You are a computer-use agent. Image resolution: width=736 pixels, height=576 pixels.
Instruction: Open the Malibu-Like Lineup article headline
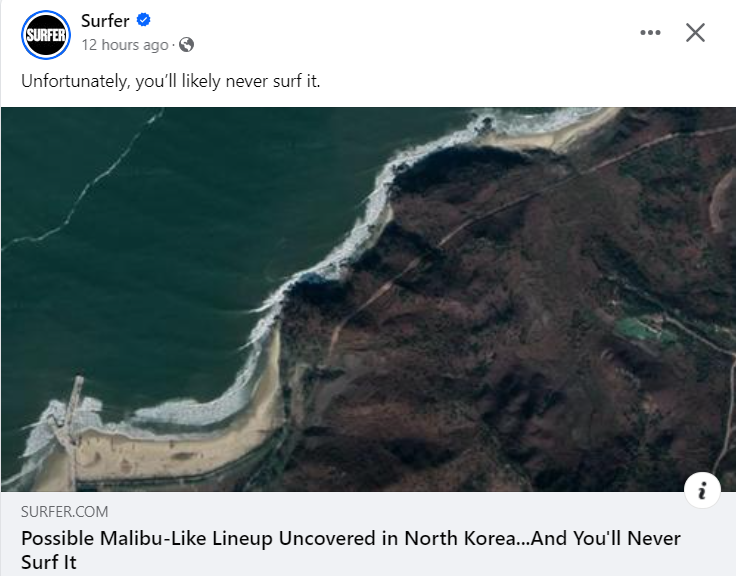tap(351, 550)
